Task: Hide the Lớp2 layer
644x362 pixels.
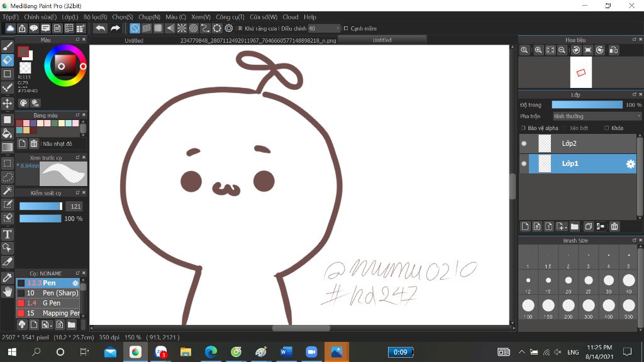Action: pyautogui.click(x=524, y=144)
